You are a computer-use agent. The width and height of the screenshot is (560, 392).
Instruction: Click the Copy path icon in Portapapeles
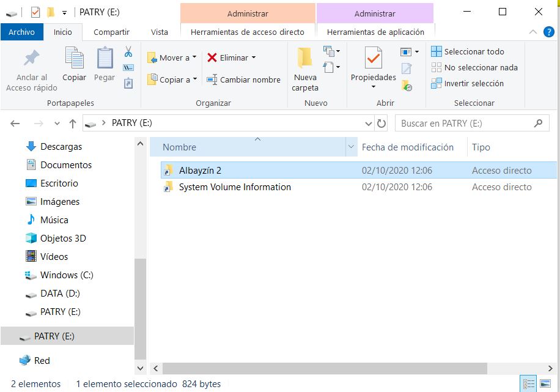[128, 67]
